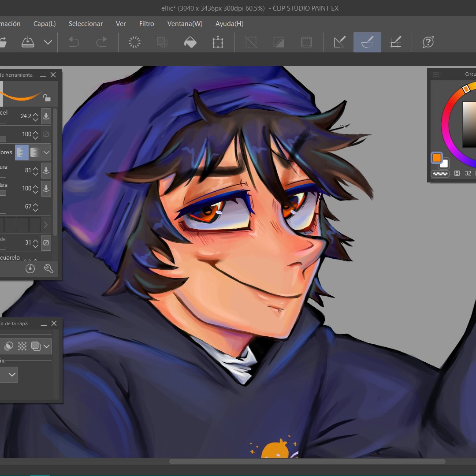Viewport: 476px width, 476px height.
Task: Increase the brush size 24.2 stepper
Action: 36,114
